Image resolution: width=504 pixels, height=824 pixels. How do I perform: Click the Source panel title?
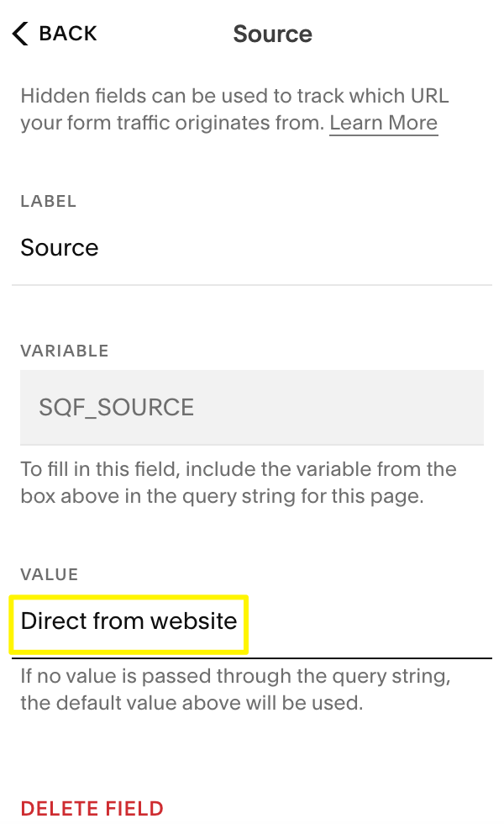(x=272, y=34)
